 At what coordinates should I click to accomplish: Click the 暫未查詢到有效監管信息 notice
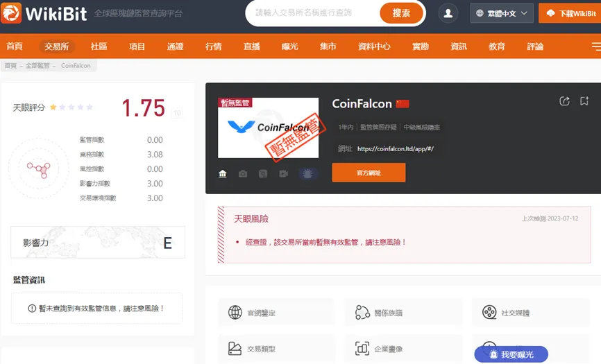[x=96, y=308]
